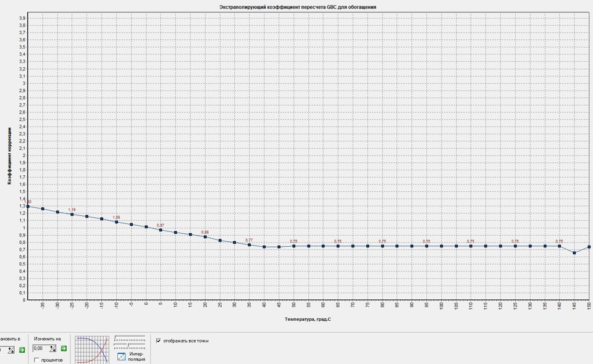Select the last curve point at 150 degrees
The height and width of the screenshot is (364, 593).
589,247
